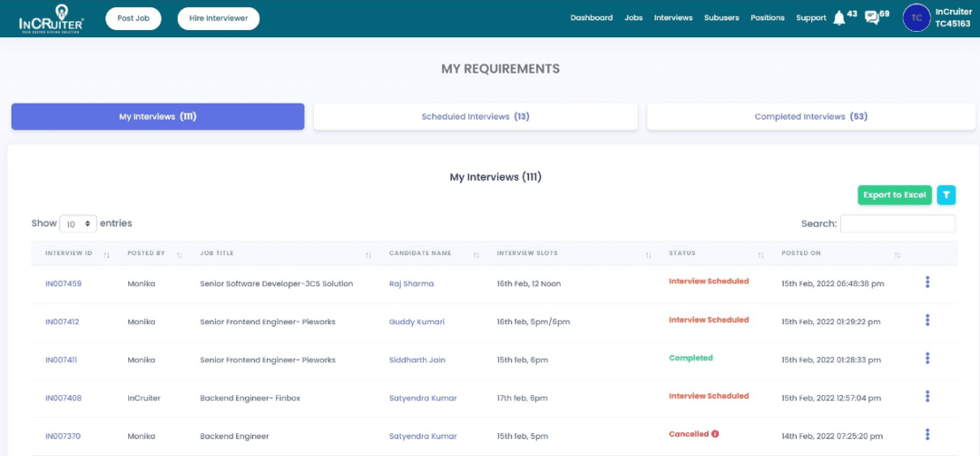The width and height of the screenshot is (980, 456).
Task: Open the chat messages icon
Action: tap(872, 18)
